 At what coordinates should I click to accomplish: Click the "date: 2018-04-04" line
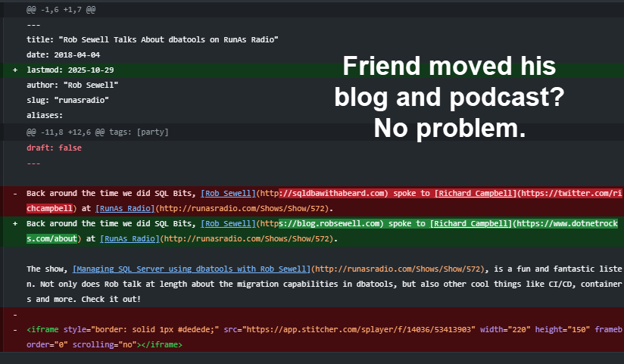(x=64, y=55)
